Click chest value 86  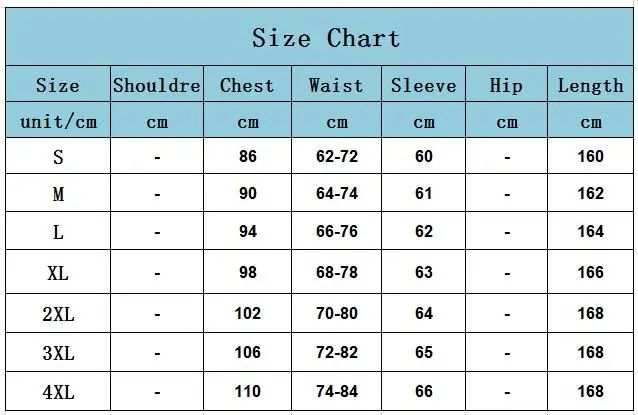(248, 156)
